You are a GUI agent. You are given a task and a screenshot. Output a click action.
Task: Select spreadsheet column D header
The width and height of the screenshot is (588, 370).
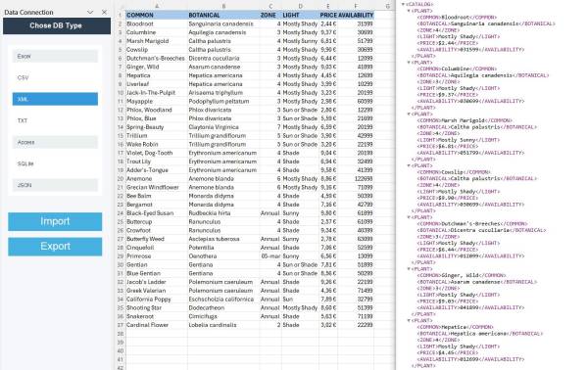click(300, 6)
